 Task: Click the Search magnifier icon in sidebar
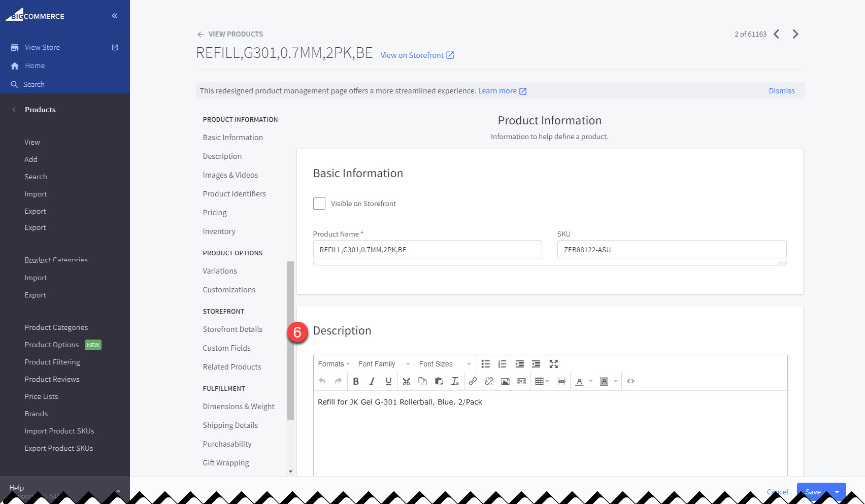point(14,85)
